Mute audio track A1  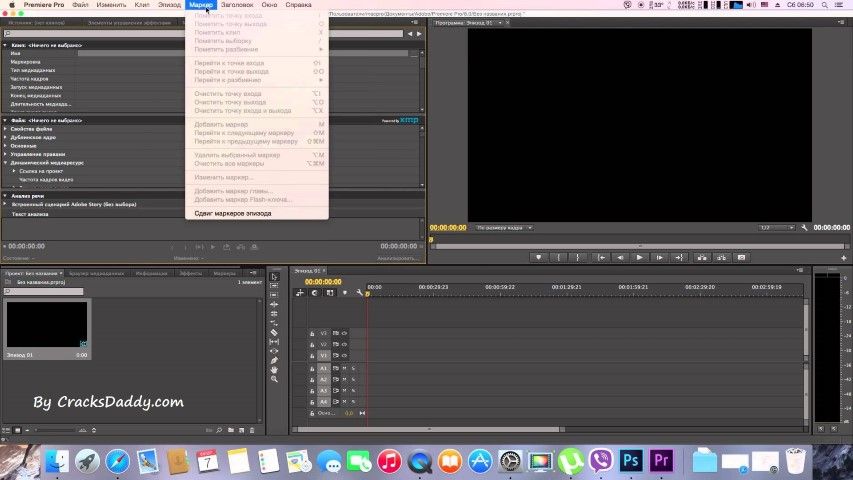(344, 368)
